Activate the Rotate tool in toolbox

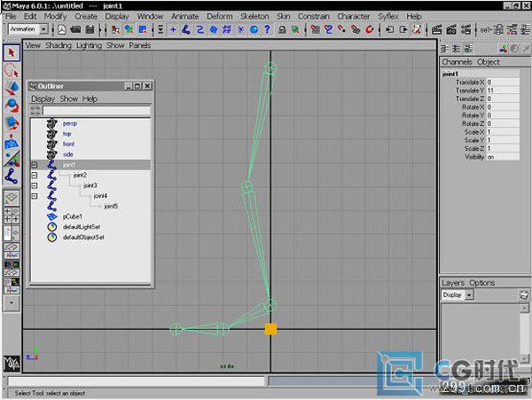[12, 106]
